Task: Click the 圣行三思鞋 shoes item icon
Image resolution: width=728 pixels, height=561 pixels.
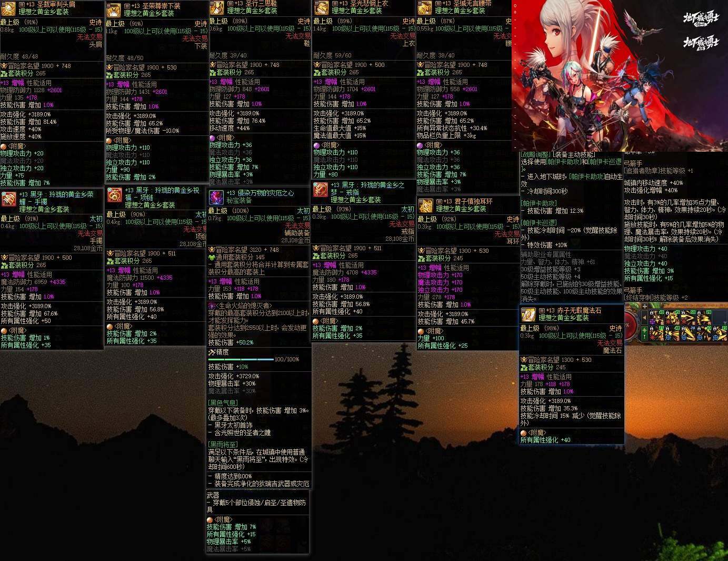Action: [x=217, y=7]
